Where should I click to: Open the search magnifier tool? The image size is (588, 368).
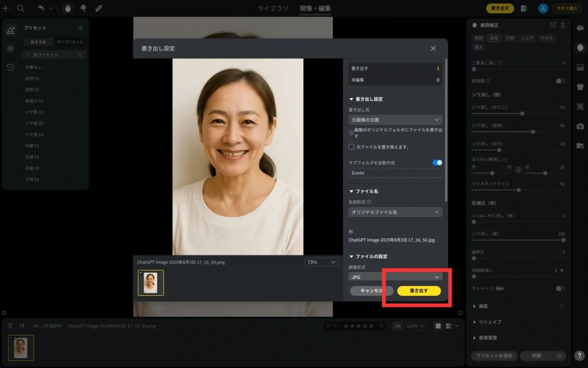[x=21, y=8]
